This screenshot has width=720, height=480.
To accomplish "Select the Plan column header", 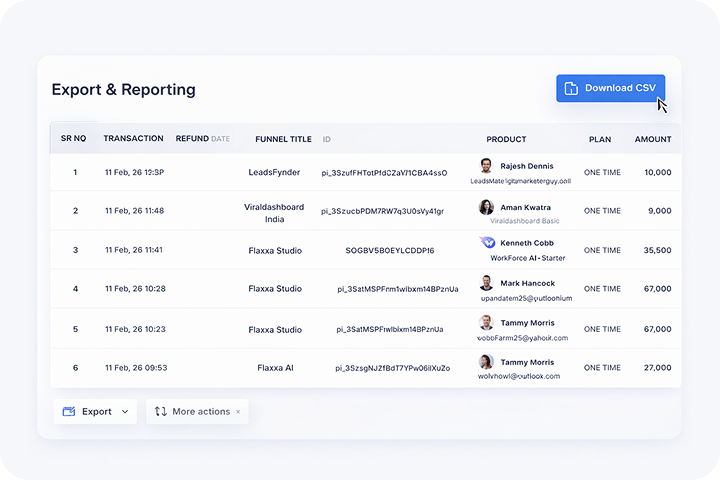I will point(600,139).
